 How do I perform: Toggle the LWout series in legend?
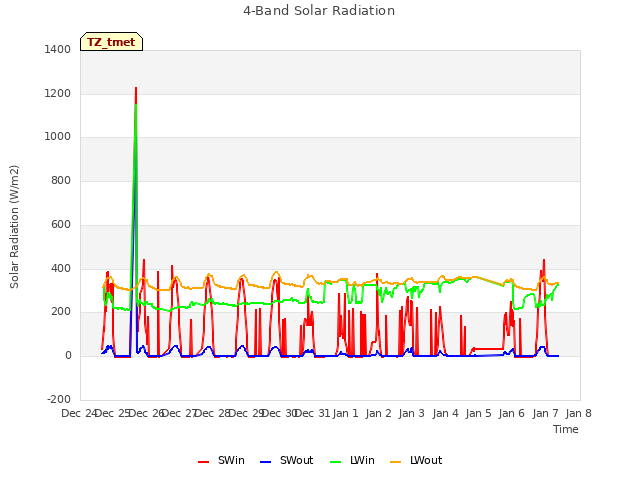(x=416, y=461)
